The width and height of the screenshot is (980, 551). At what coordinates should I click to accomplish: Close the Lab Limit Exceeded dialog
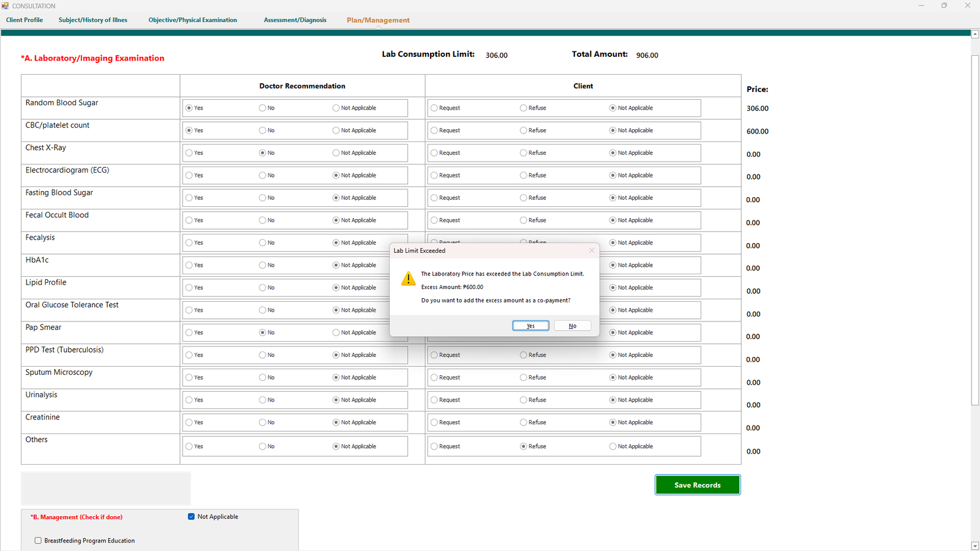click(x=592, y=250)
